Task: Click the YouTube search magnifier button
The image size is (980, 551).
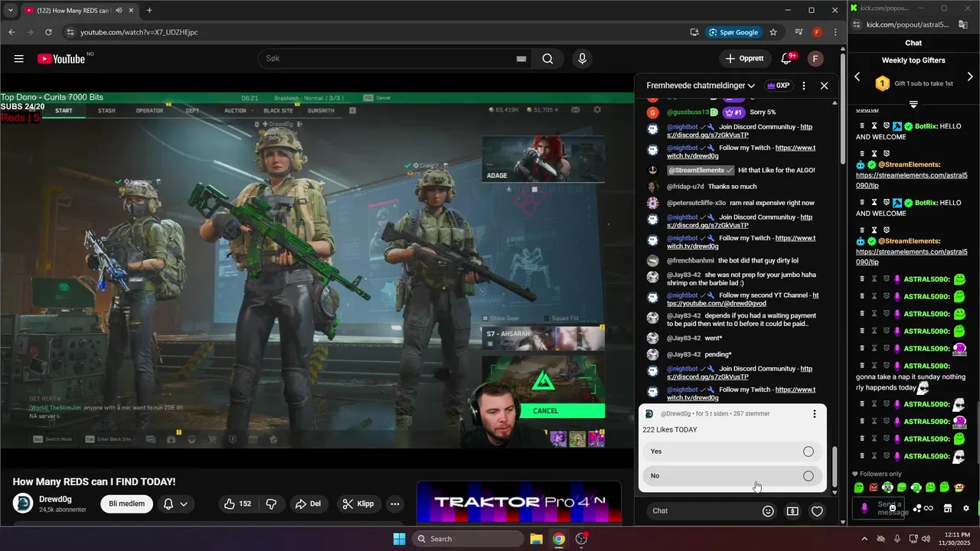Action: tap(547, 59)
